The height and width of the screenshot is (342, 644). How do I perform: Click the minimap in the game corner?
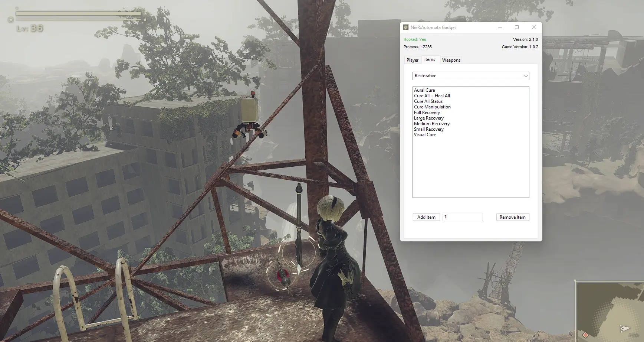coord(609,311)
